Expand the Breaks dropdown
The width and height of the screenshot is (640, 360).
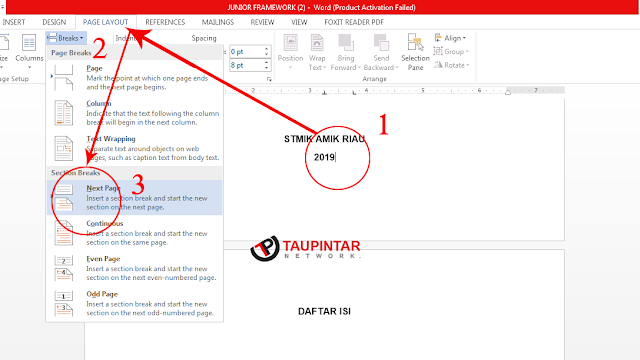click(x=66, y=38)
